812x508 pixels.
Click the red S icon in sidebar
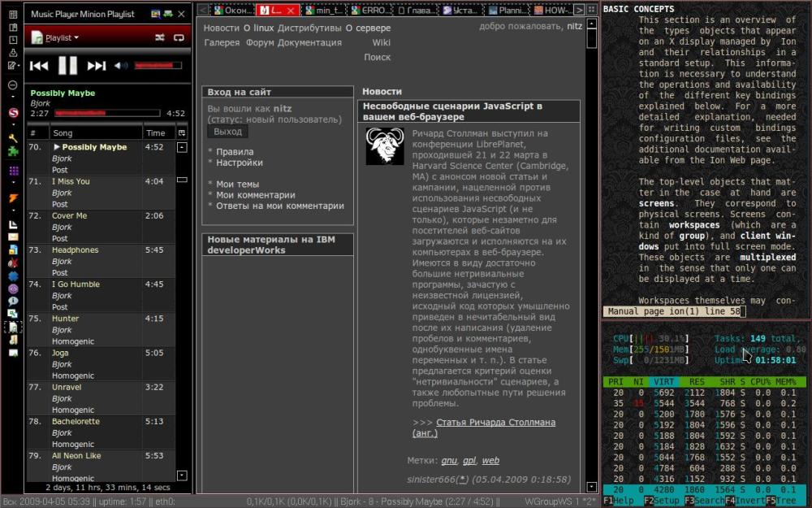14,112
